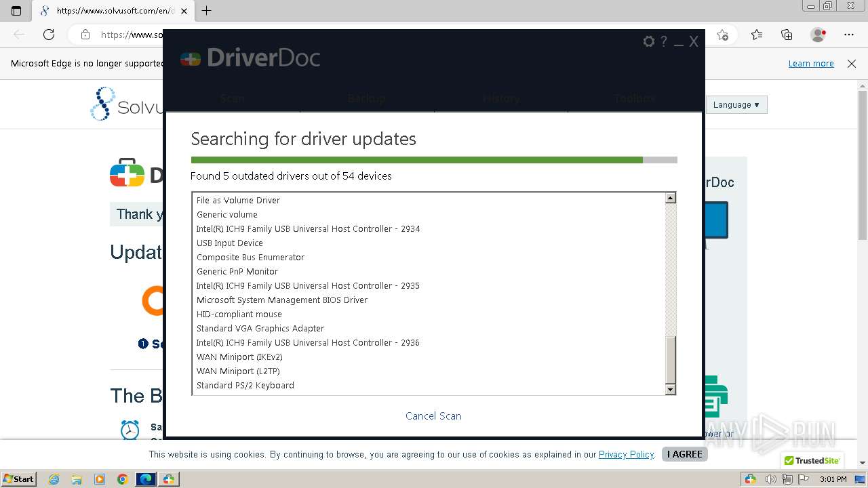Open Edge profile avatar

pyautogui.click(x=818, y=35)
